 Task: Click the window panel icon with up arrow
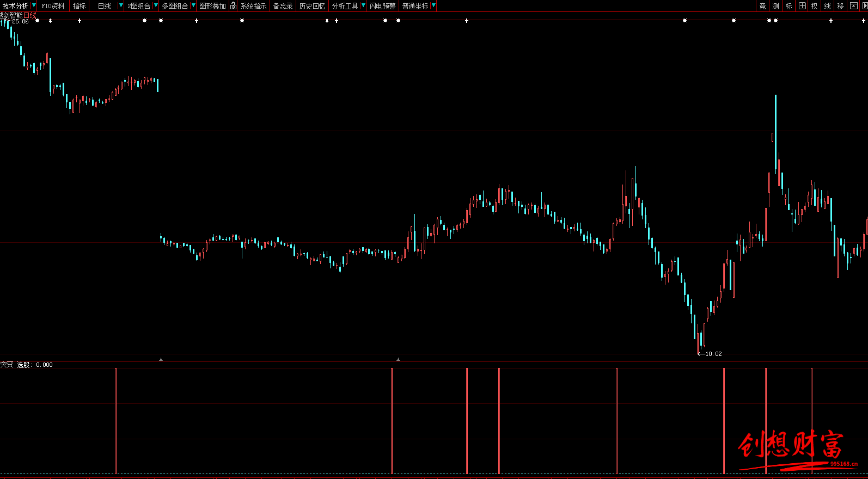(x=854, y=6)
